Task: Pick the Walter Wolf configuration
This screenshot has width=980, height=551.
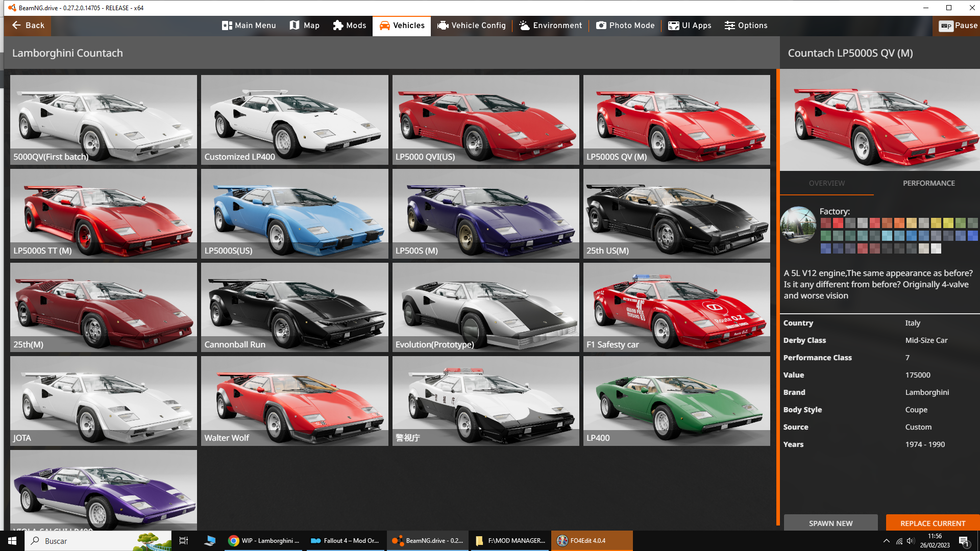Action: point(295,401)
